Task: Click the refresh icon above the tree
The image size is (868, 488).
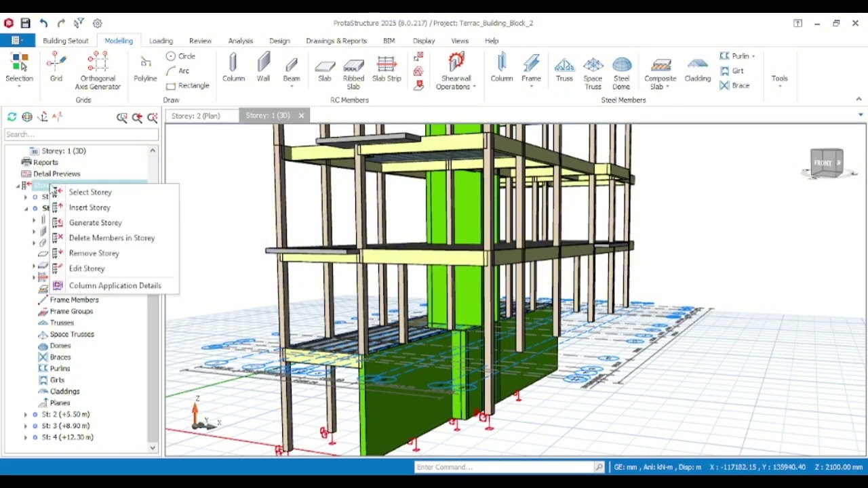Action: point(12,117)
